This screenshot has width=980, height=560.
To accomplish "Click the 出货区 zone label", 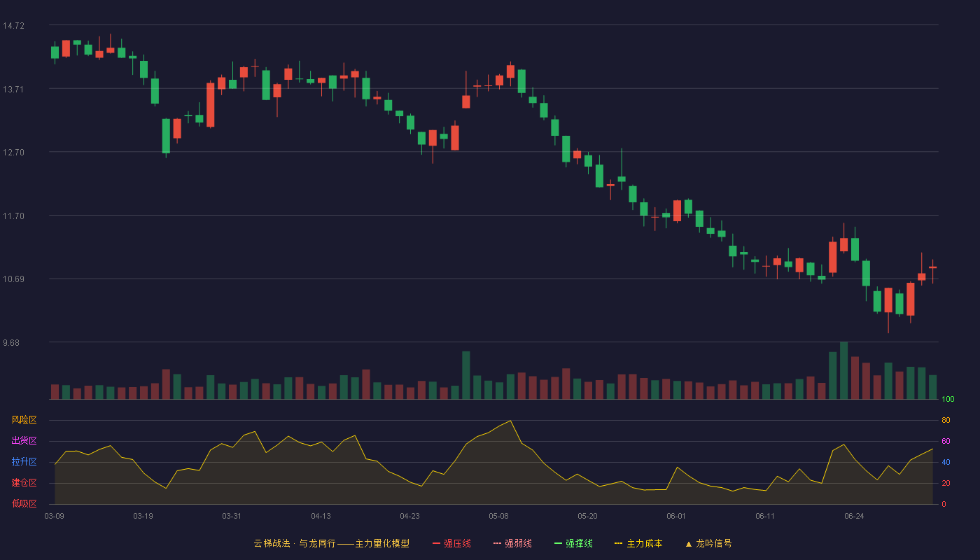I will [x=24, y=441].
